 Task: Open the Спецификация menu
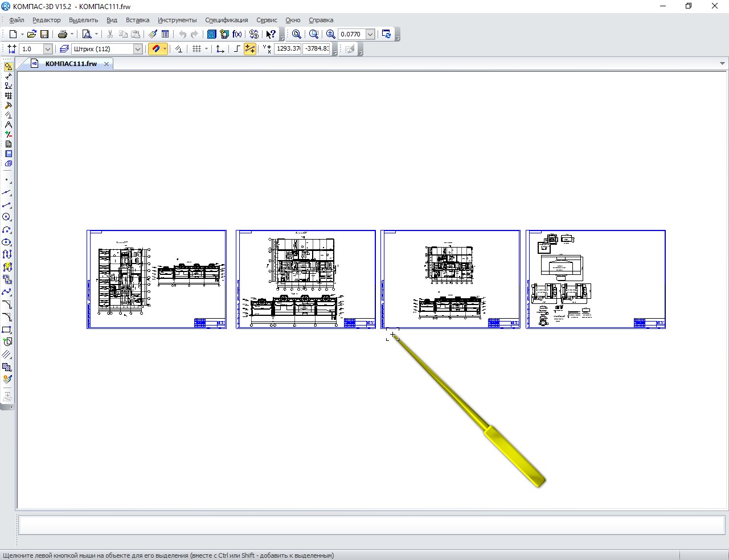click(227, 20)
